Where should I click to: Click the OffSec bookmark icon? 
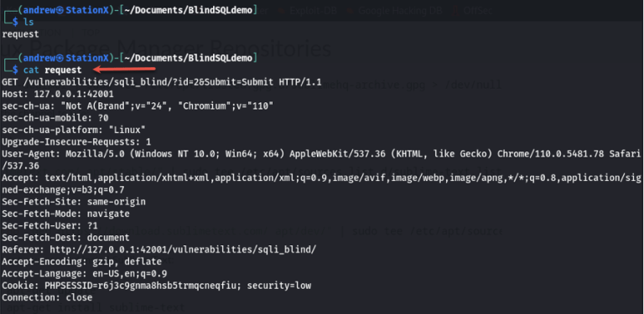pyautogui.click(x=455, y=11)
